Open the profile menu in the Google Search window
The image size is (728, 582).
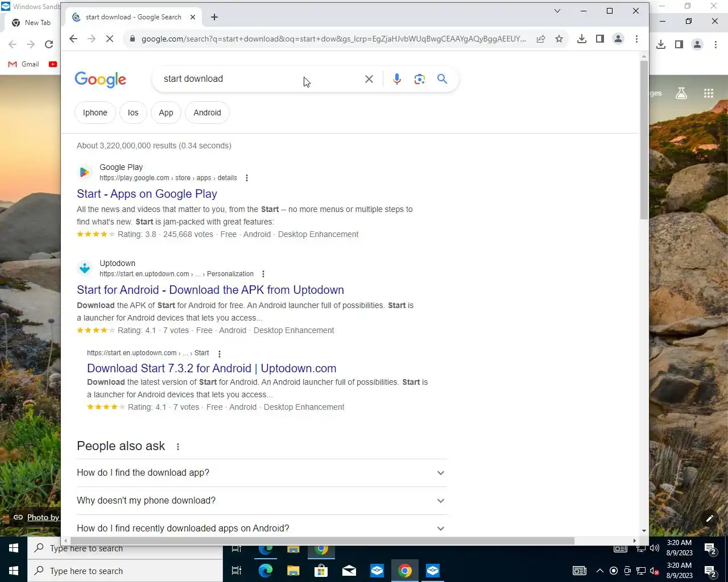(618, 39)
